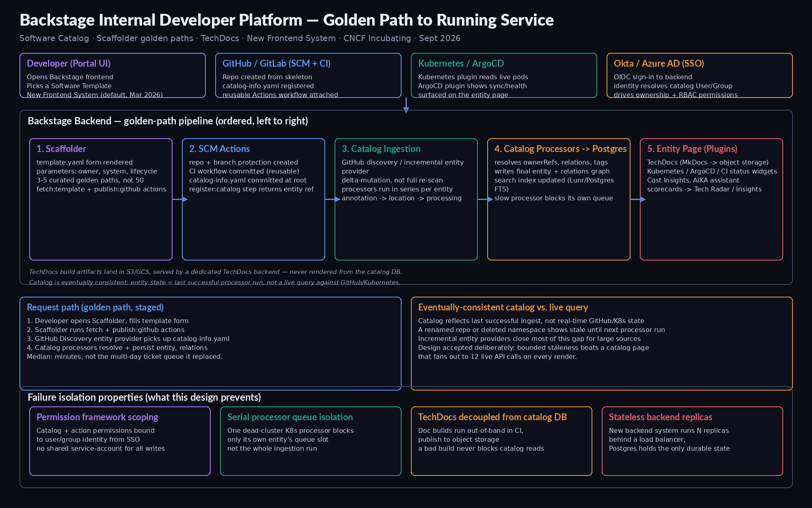This screenshot has width=812, height=508.
Task: Click the '1. Scaffolder' pipeline stage title
Action: point(61,149)
